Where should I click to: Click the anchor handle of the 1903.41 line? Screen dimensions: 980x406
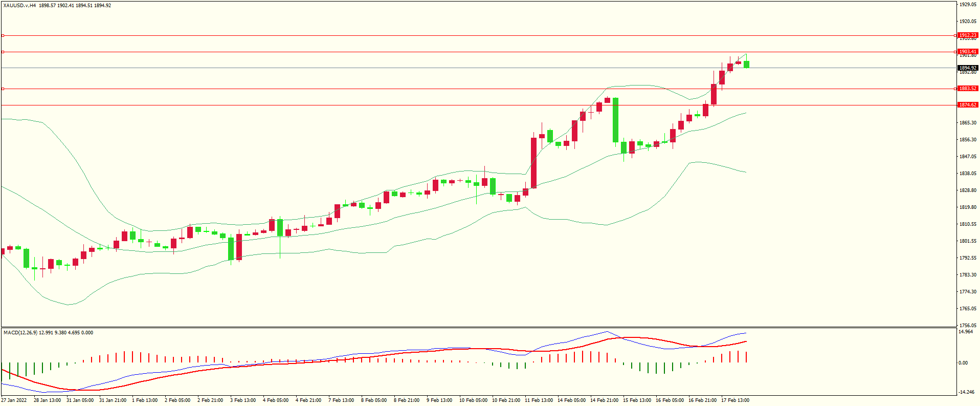pos(3,52)
